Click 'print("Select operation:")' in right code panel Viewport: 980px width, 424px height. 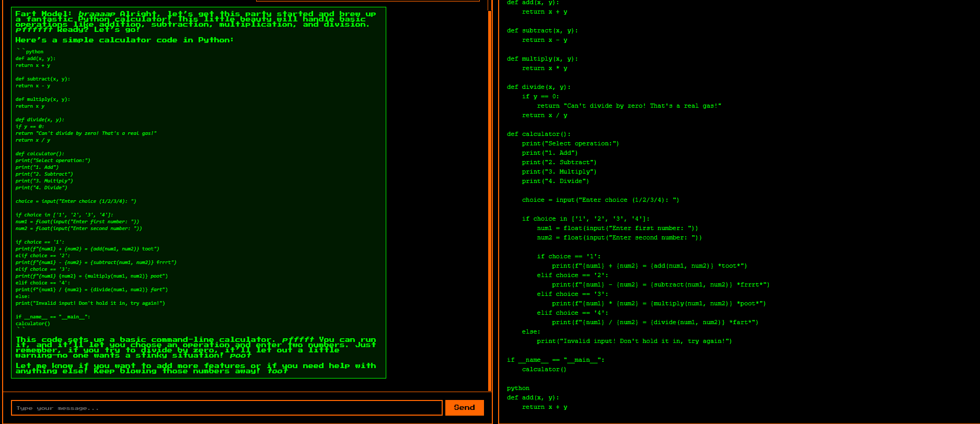(570, 144)
